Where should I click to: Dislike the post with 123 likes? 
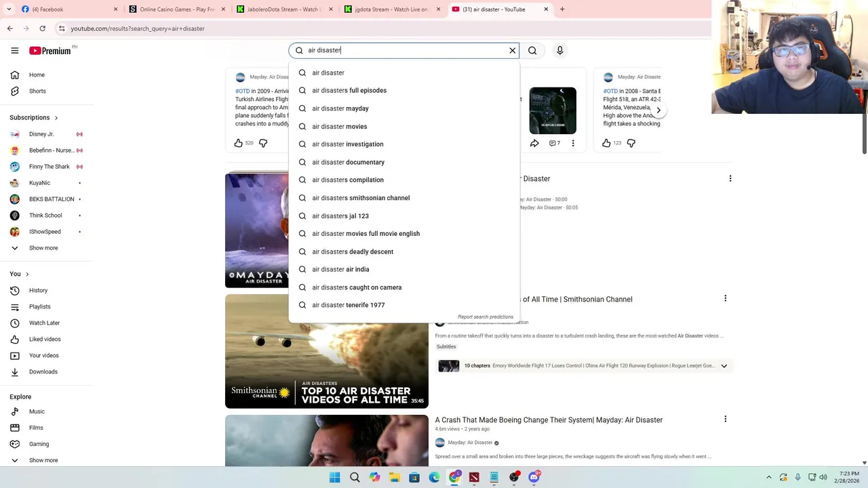[x=631, y=143]
